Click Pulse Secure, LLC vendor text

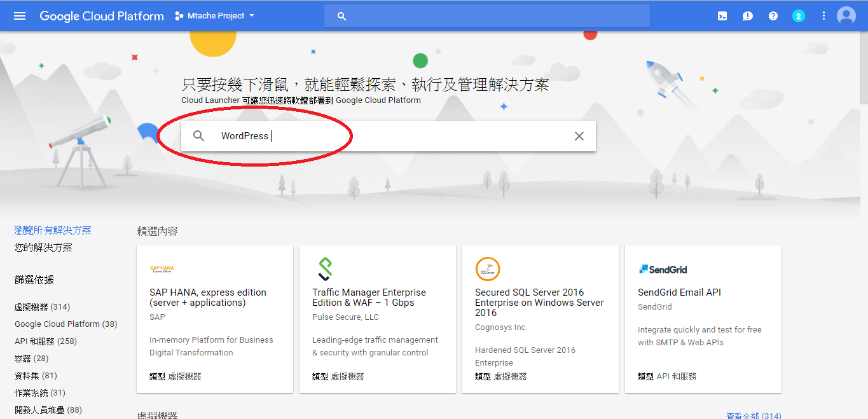[345, 317]
